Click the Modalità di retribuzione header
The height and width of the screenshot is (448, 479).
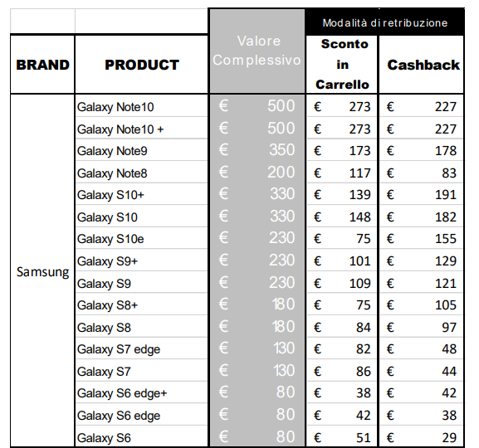384,22
